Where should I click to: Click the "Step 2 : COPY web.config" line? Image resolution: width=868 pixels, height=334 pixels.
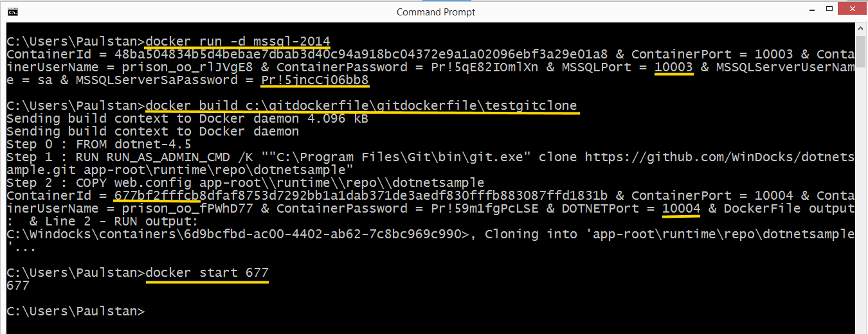point(245,183)
